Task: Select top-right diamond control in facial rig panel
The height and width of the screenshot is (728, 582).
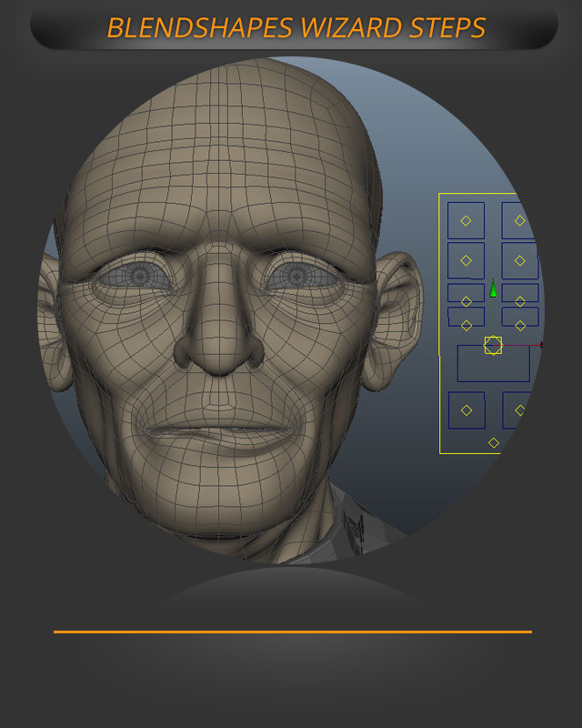Action: coord(520,221)
